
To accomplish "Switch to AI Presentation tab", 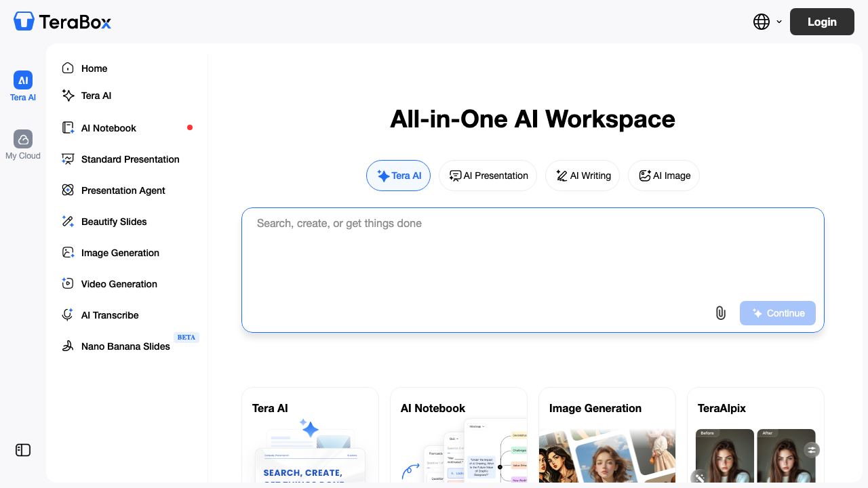I will [488, 176].
